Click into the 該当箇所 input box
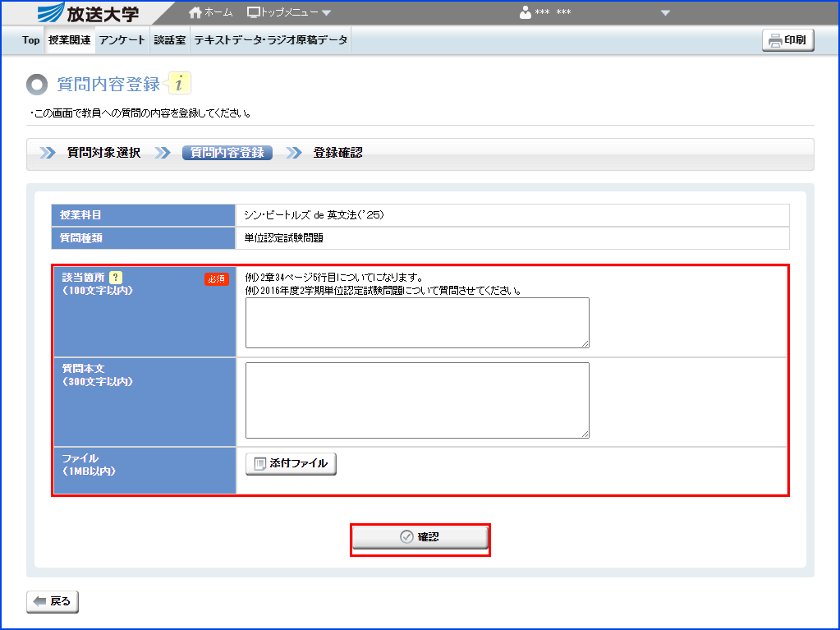 point(416,323)
